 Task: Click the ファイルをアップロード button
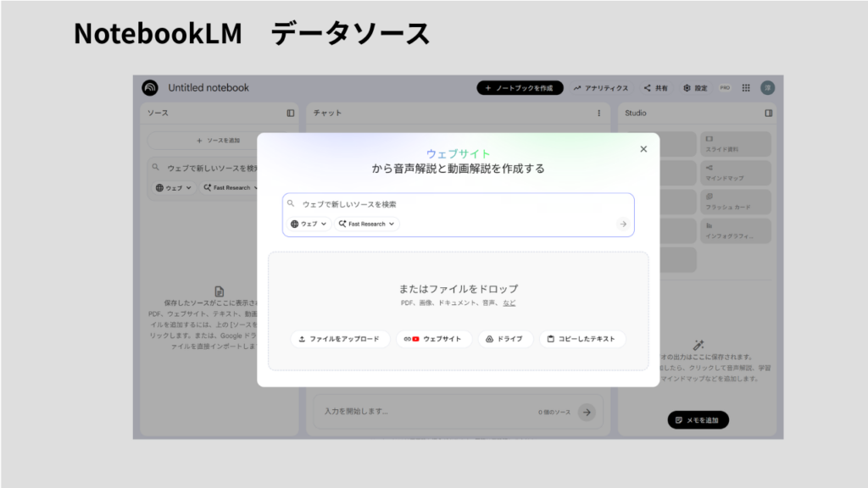[340, 339]
